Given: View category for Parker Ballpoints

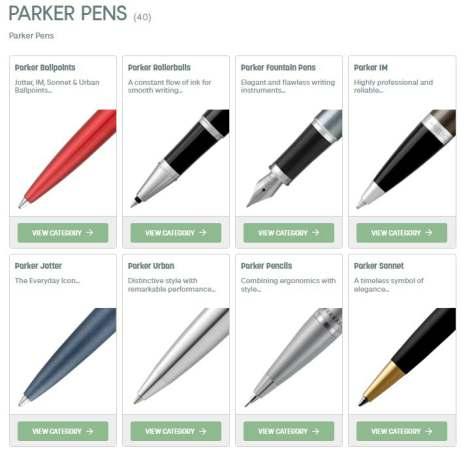Looking at the screenshot, I should [63, 233].
